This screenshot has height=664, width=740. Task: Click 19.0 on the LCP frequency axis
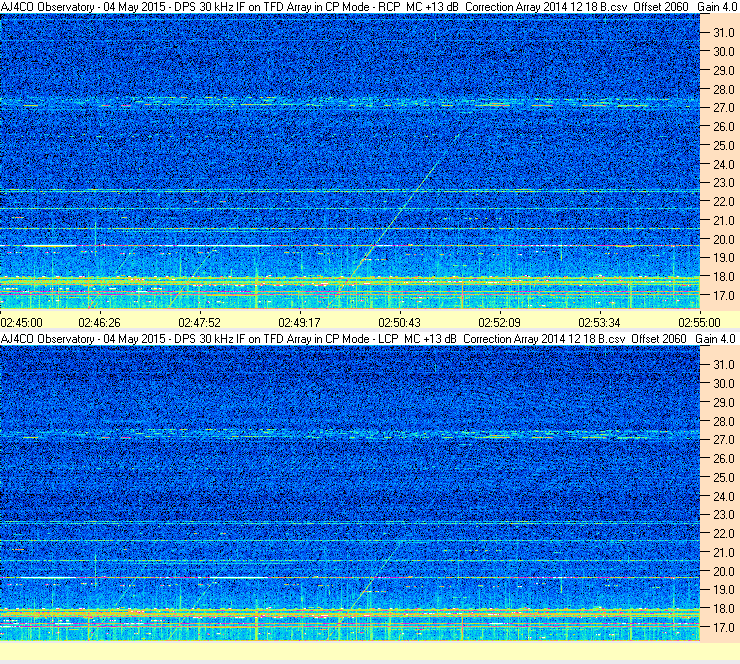(x=723, y=590)
